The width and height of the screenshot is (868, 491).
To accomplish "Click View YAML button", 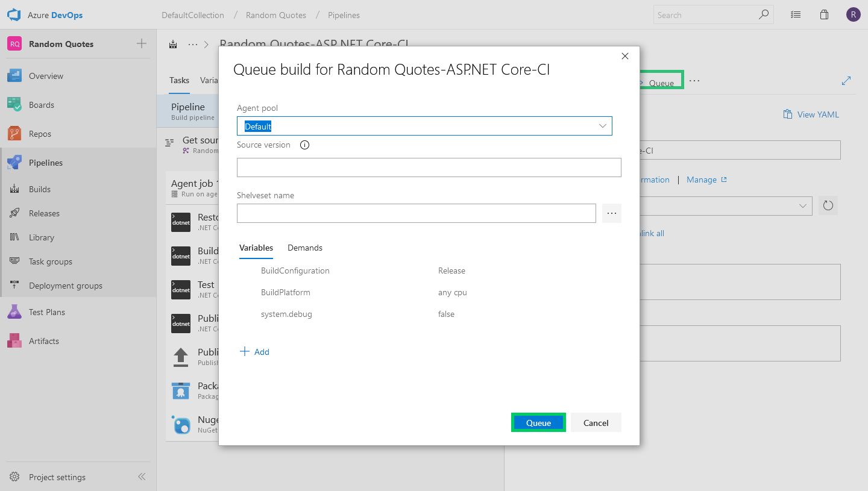I will pos(811,114).
